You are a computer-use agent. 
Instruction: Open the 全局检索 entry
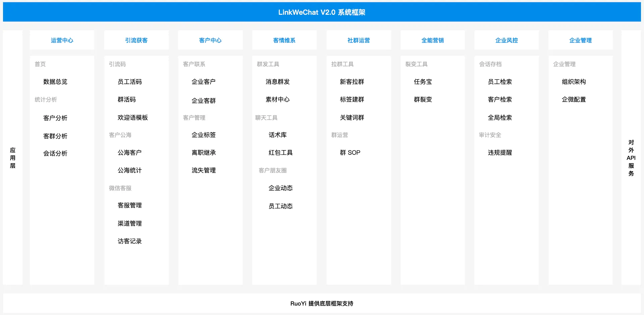[x=500, y=118]
